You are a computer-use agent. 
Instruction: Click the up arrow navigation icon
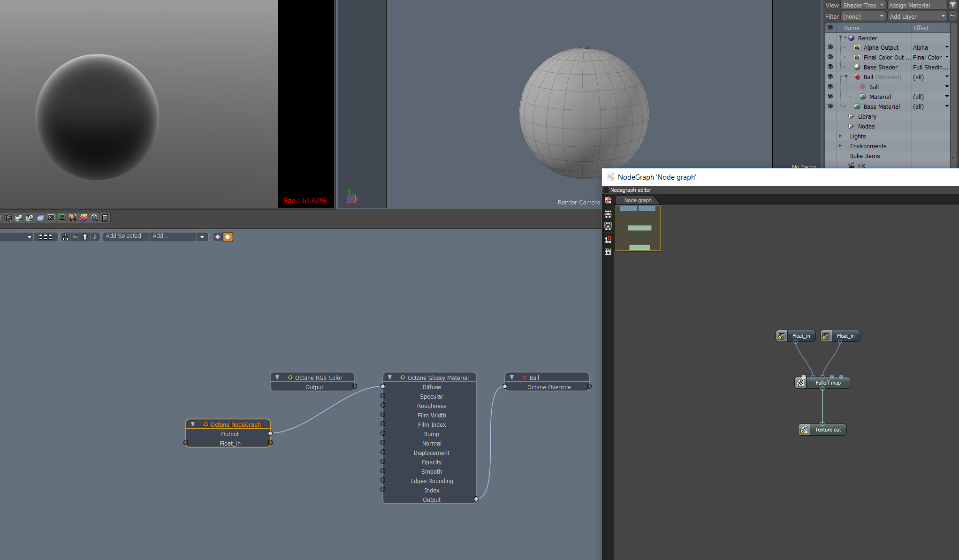pos(85,237)
